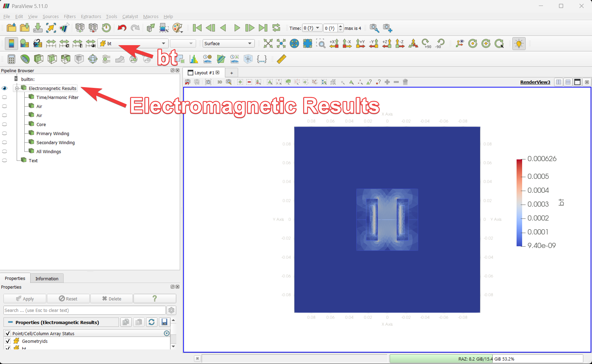Apply the Clip filter

(x=39, y=59)
